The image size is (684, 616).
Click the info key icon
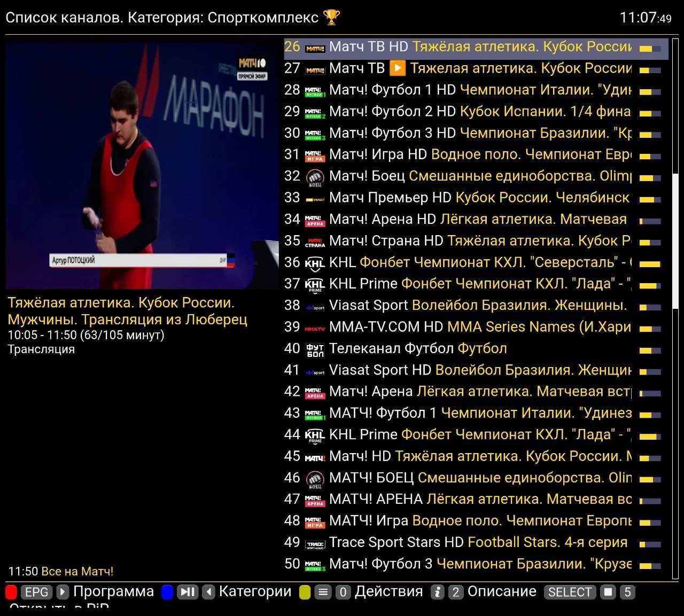pos(438,592)
